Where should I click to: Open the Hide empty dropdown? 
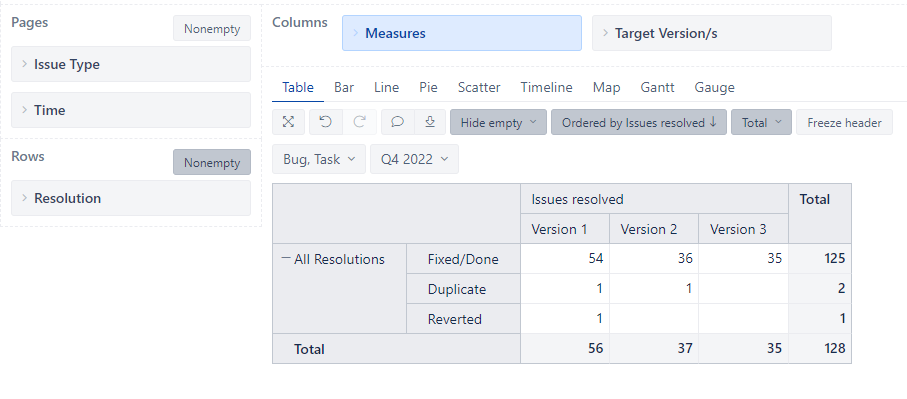coord(498,122)
